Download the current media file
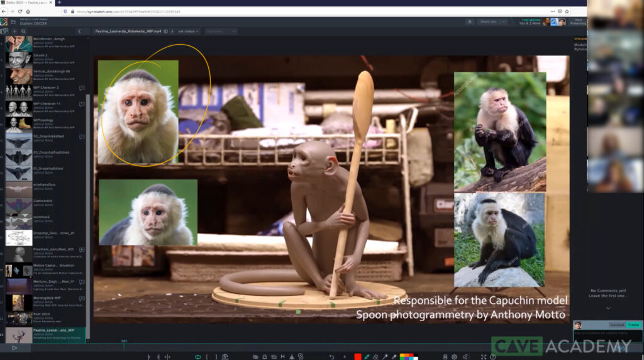This screenshot has width=644, height=360. (172, 31)
